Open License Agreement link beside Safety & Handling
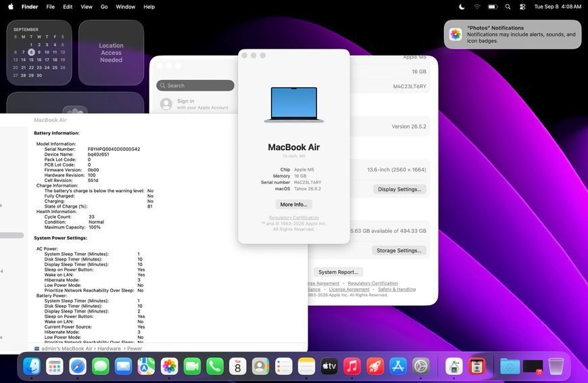Viewport: 588px width, 383px height. pyautogui.click(x=349, y=289)
